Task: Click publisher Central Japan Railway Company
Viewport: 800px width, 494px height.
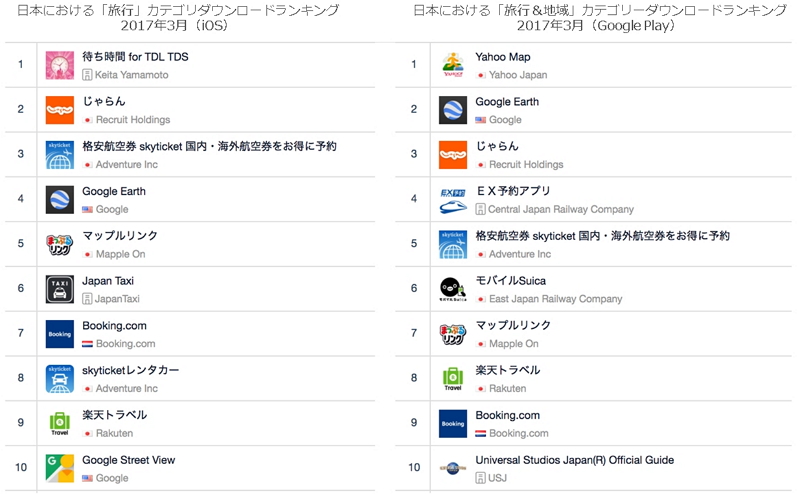Action: point(561,209)
